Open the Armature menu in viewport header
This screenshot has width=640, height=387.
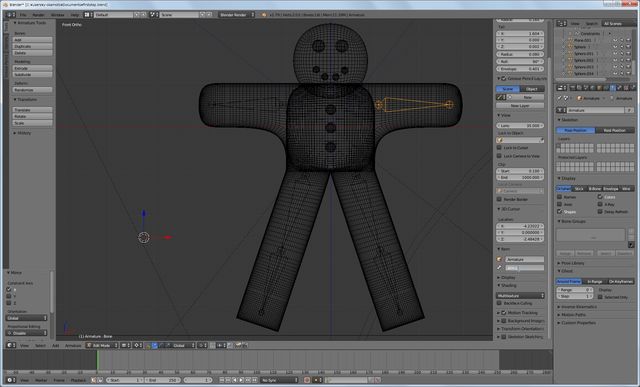pyautogui.click(x=73, y=345)
